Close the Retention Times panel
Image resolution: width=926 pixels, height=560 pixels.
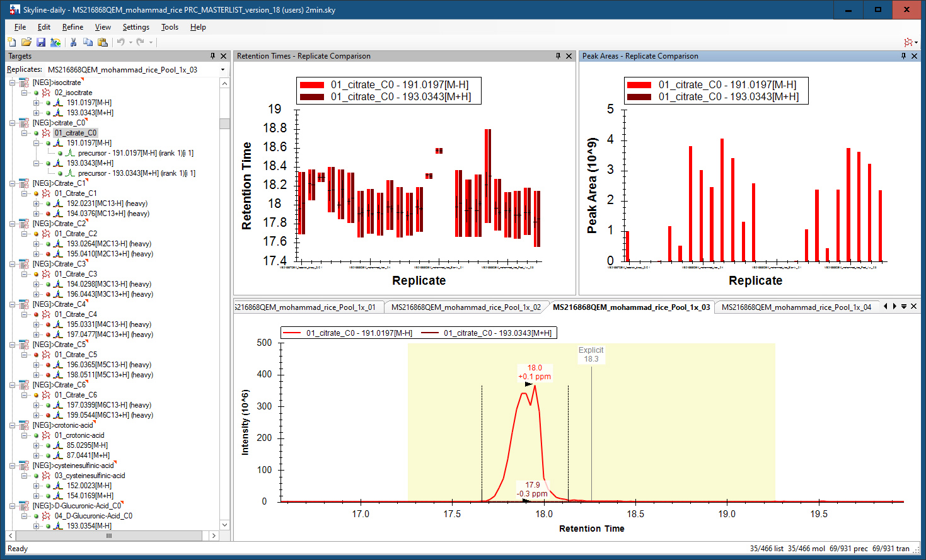(x=569, y=56)
